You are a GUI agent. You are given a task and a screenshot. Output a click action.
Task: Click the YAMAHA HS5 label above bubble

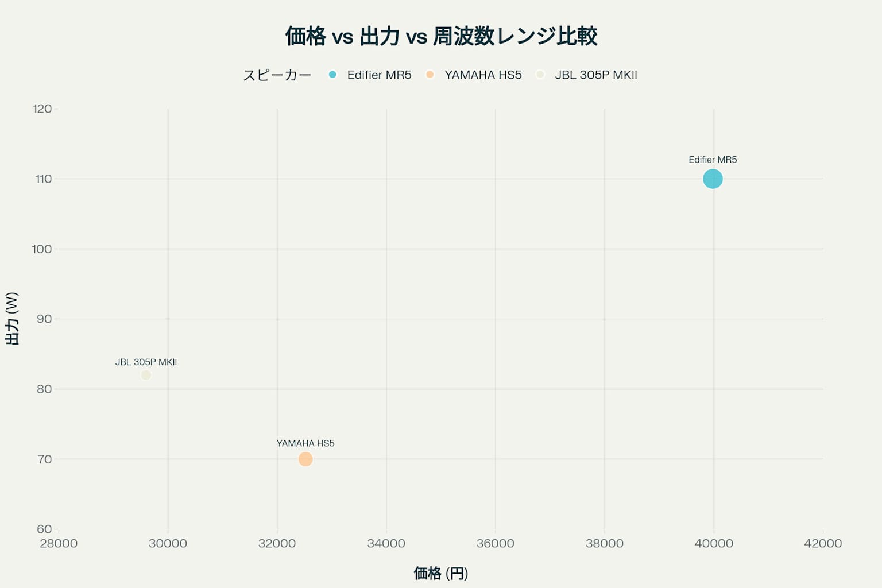[305, 443]
